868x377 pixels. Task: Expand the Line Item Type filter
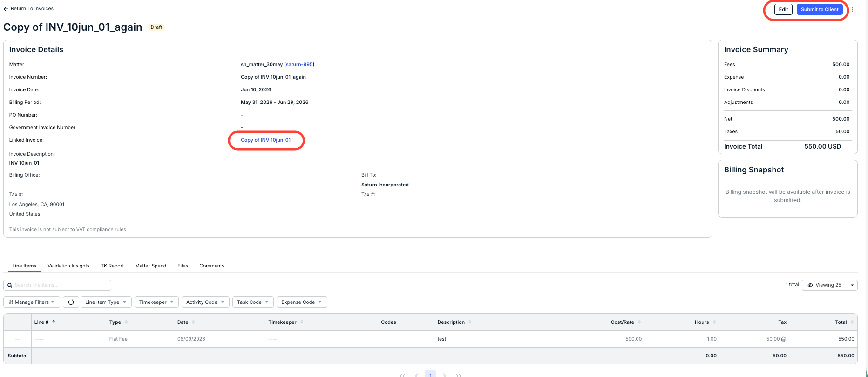point(106,302)
